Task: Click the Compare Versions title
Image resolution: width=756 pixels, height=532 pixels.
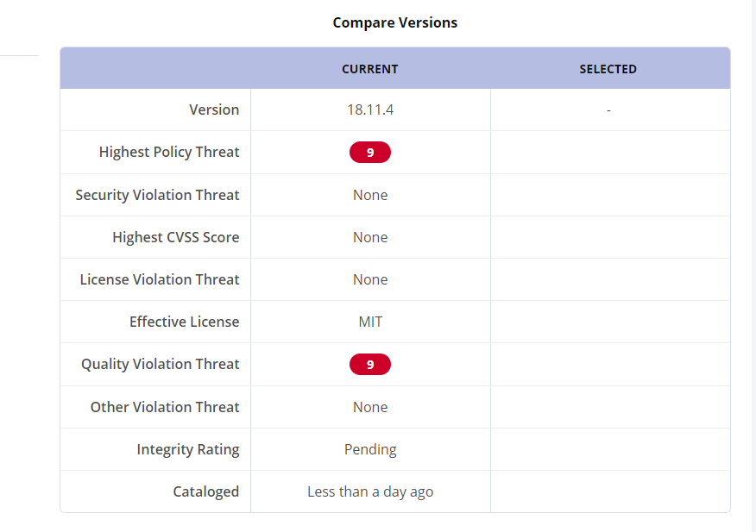Action: point(394,22)
